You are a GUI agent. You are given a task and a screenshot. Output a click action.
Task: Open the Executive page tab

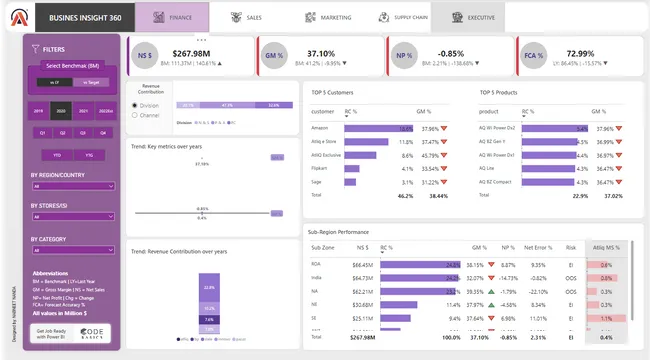pyautogui.click(x=468, y=17)
